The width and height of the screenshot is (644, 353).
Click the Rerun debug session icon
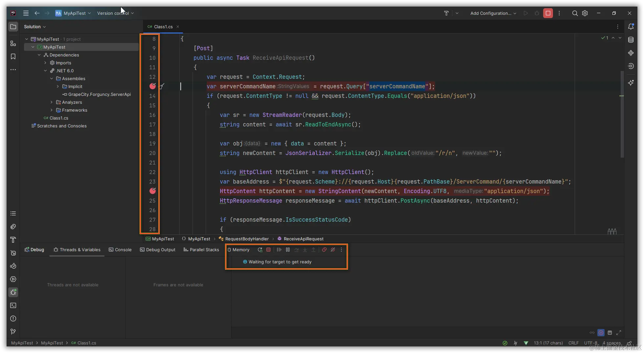tap(260, 250)
